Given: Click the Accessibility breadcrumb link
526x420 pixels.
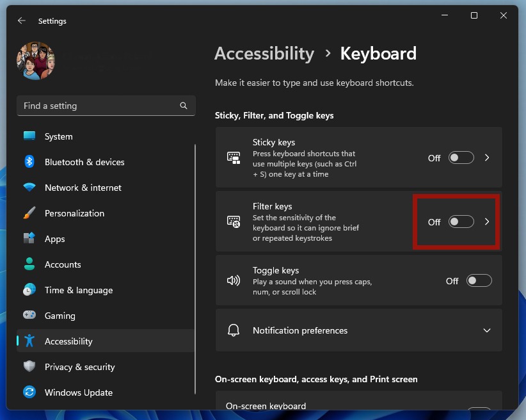Looking at the screenshot, I should [264, 54].
